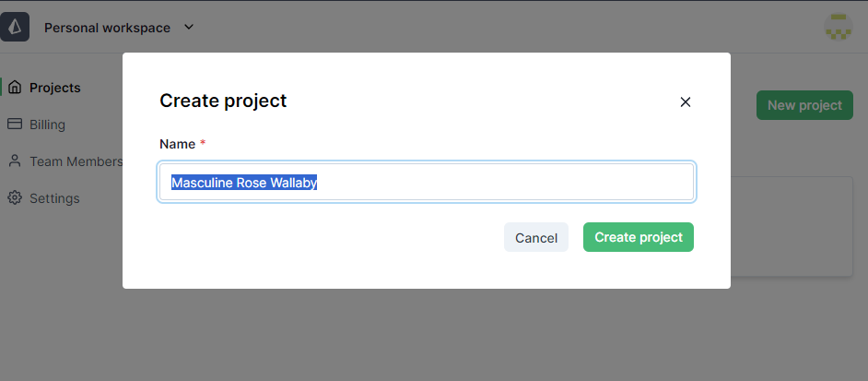
Task: Open the Billing sidebar label
Action: click(x=47, y=125)
